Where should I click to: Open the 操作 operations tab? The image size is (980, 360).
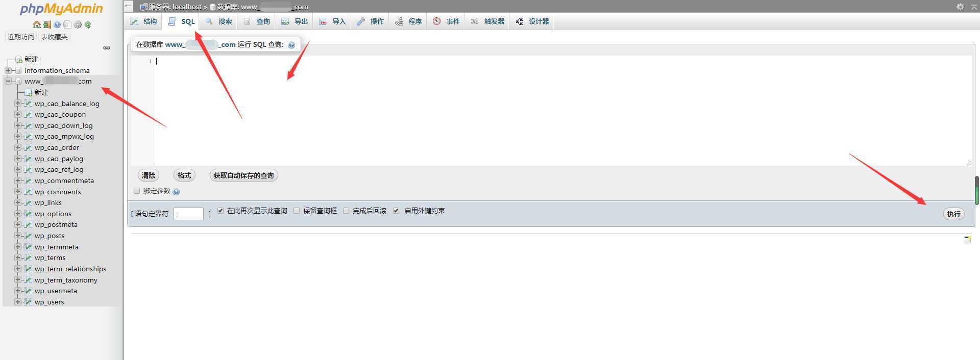click(370, 21)
